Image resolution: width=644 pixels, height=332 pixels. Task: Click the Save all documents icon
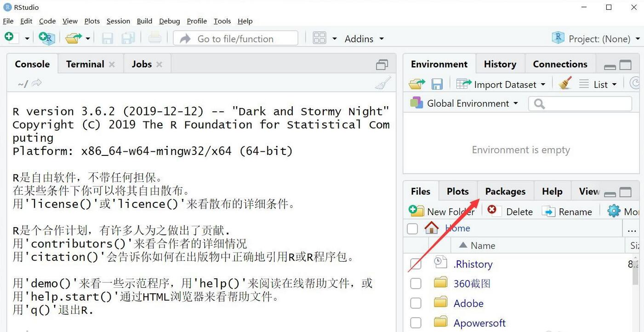coord(128,38)
